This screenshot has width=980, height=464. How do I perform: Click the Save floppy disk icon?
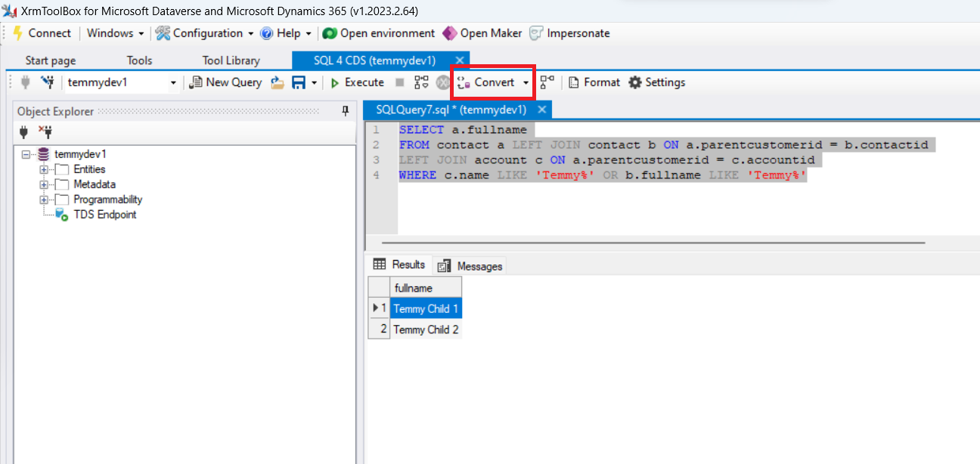pyautogui.click(x=299, y=82)
